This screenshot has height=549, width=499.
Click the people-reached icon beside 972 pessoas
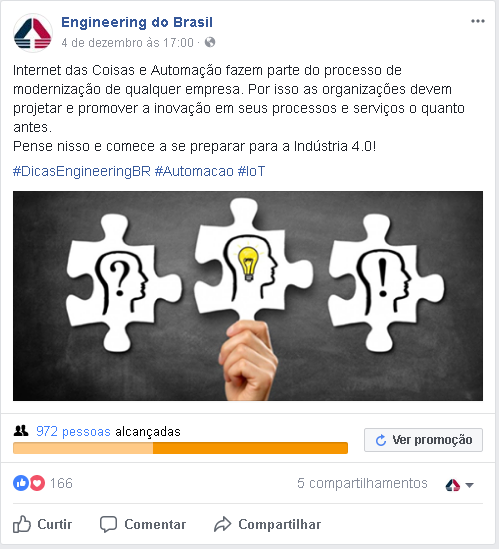pos(21,431)
